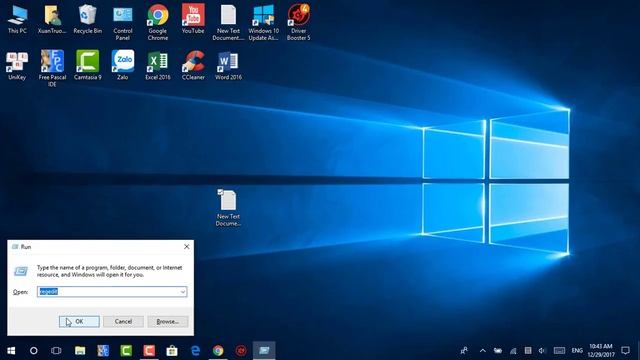Open the Windows Start menu

[x=11, y=351]
